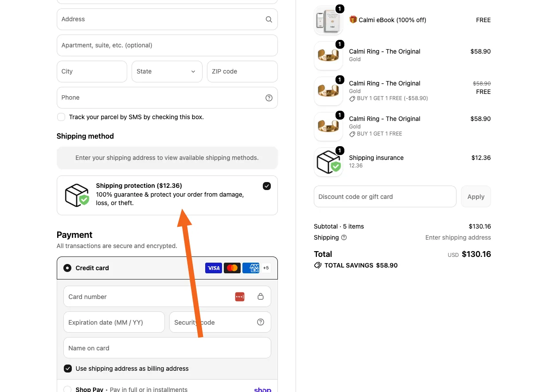Click the Discount code or gift card field

385,197
